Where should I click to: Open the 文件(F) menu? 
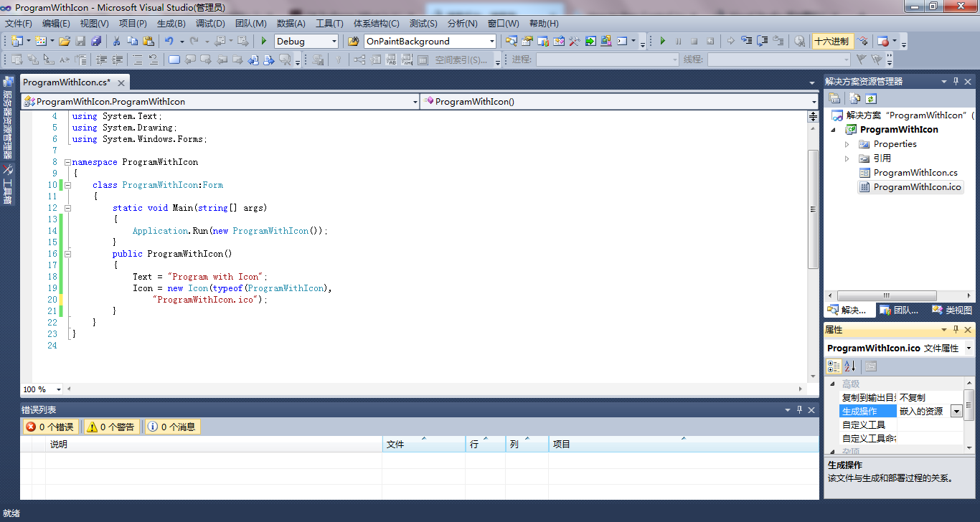(19, 24)
